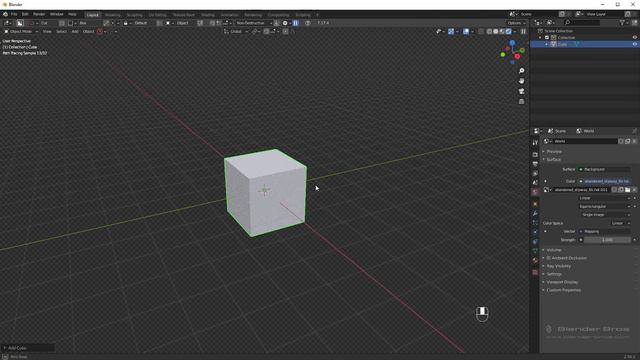
Task: Hide Cube using eye icon
Action: (x=635, y=44)
